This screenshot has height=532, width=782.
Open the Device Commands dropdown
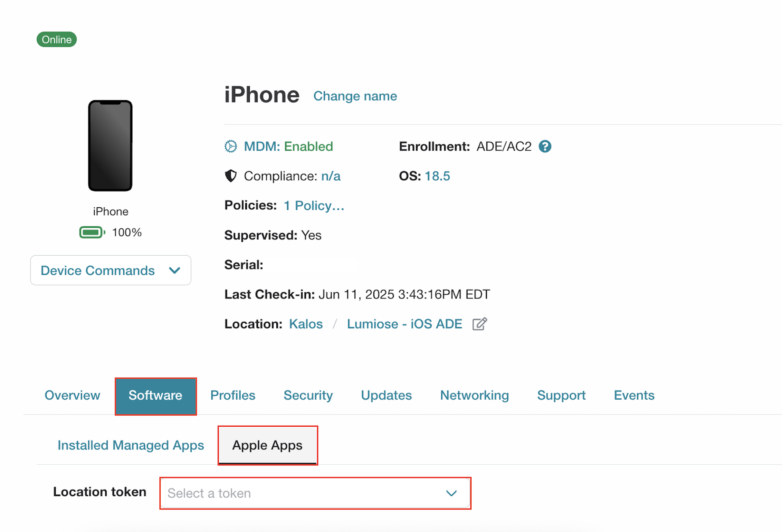point(111,270)
